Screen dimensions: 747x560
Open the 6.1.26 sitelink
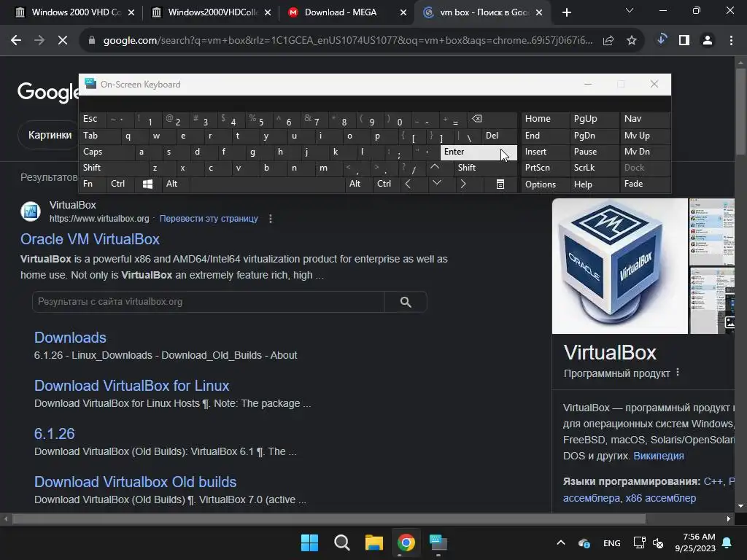click(54, 434)
